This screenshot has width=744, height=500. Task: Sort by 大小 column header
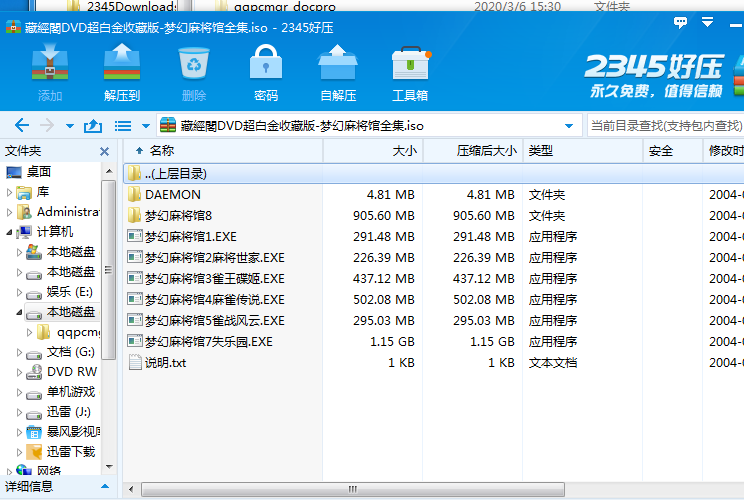tap(373, 151)
